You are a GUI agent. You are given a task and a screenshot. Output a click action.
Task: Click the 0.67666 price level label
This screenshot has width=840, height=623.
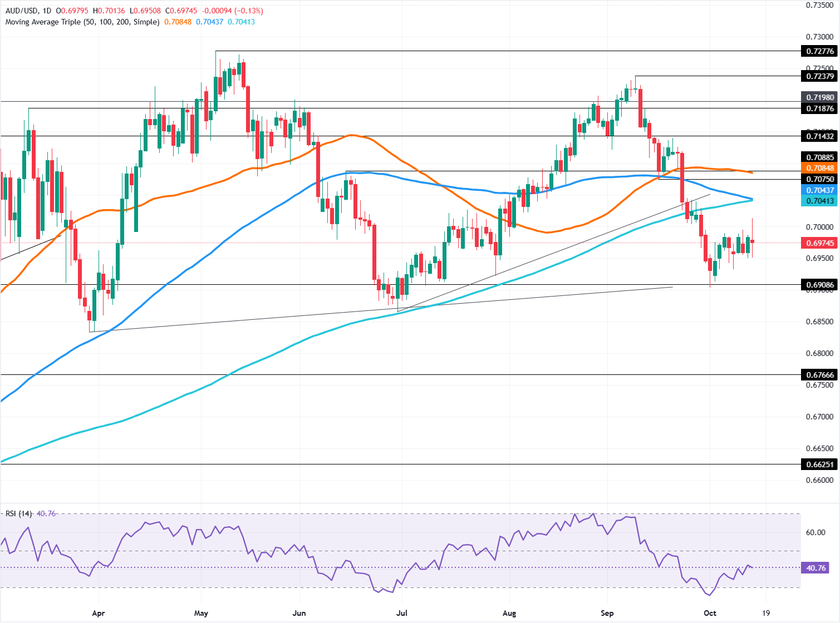821,375
